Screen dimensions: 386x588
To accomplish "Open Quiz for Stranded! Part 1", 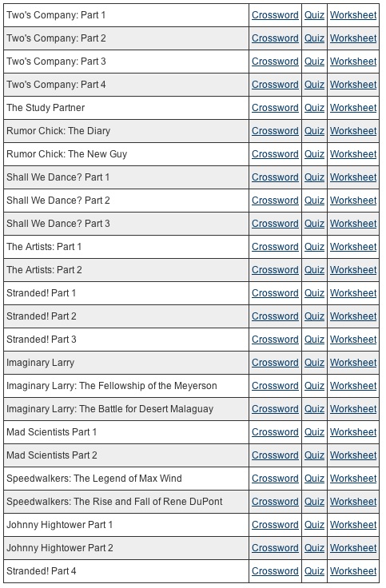I will 314,293.
